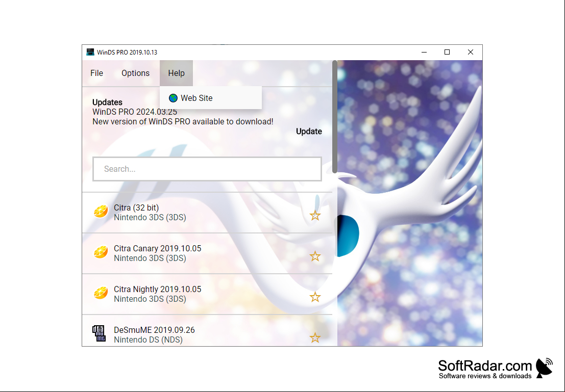Minimize the WinDS PRO window
The width and height of the screenshot is (565, 392).
tap(424, 52)
